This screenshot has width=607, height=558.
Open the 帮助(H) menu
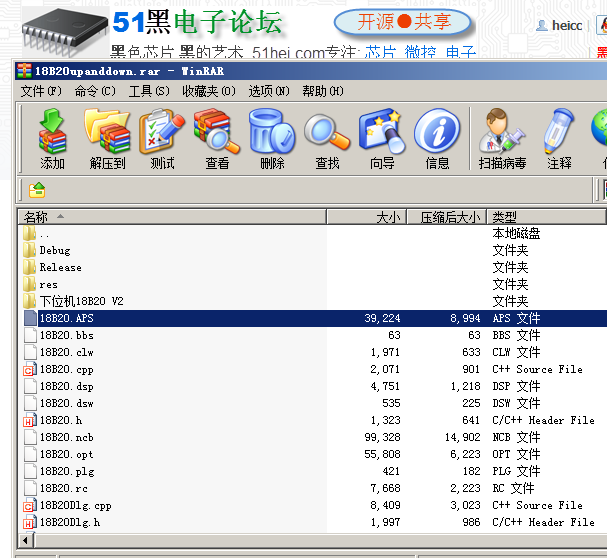(x=323, y=91)
